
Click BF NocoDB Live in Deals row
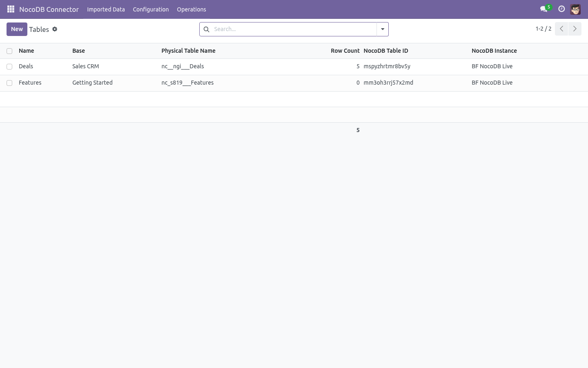point(492,66)
